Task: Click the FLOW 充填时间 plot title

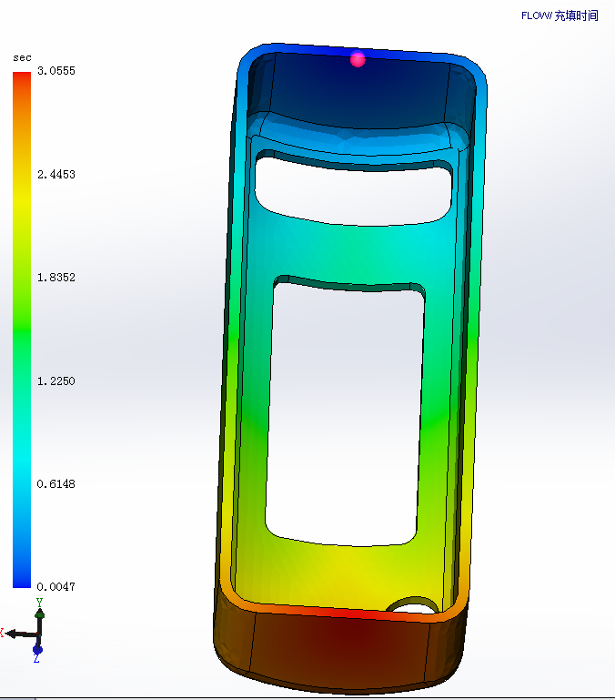Action: tap(559, 15)
